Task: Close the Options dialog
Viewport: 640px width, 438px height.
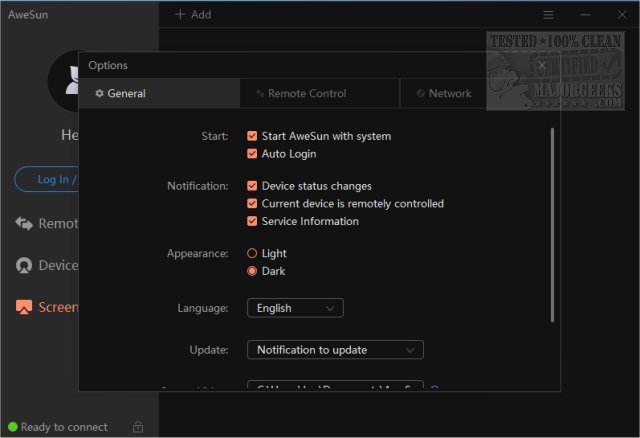Action: pos(541,66)
